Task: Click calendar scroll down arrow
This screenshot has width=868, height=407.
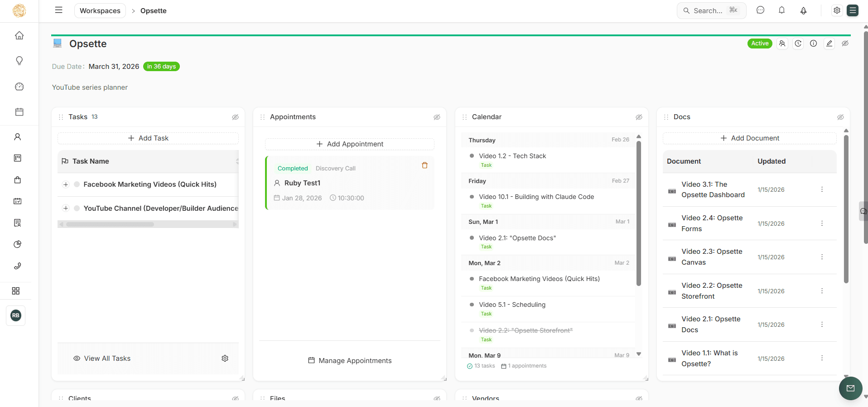Action: click(x=639, y=354)
